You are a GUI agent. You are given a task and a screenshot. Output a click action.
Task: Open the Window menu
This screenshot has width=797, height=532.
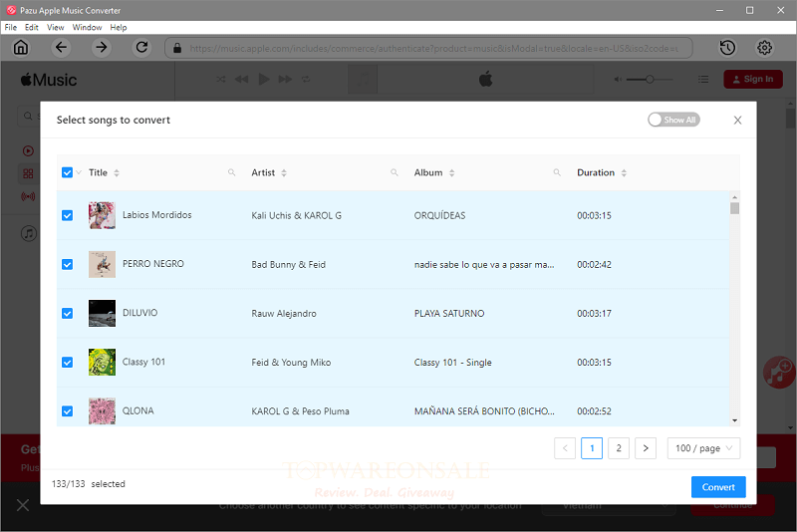pos(87,28)
